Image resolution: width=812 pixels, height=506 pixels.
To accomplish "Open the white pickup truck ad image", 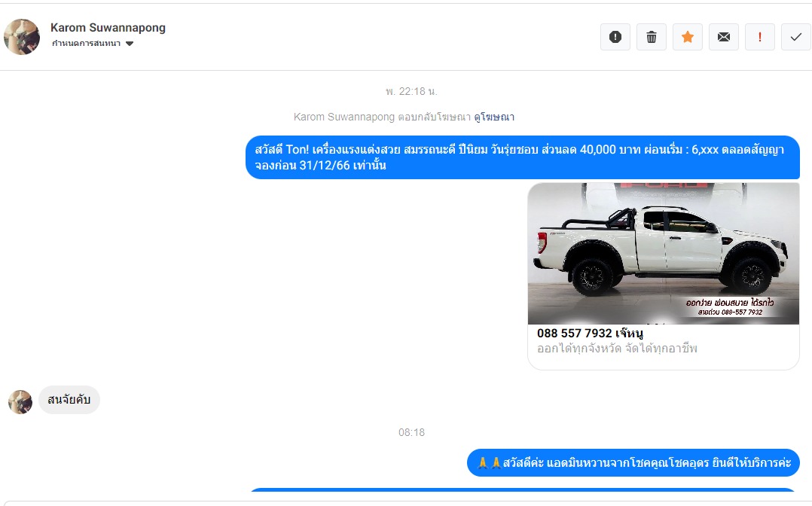I will click(664, 253).
